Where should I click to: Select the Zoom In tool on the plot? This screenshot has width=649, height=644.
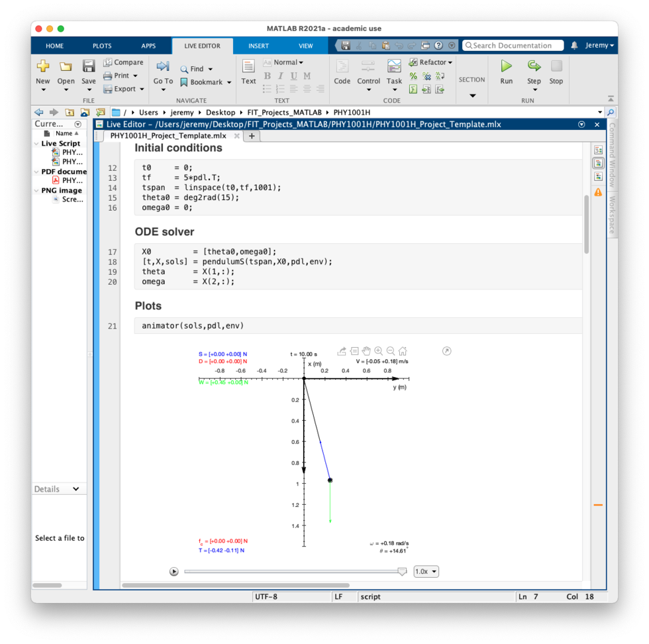pos(378,351)
